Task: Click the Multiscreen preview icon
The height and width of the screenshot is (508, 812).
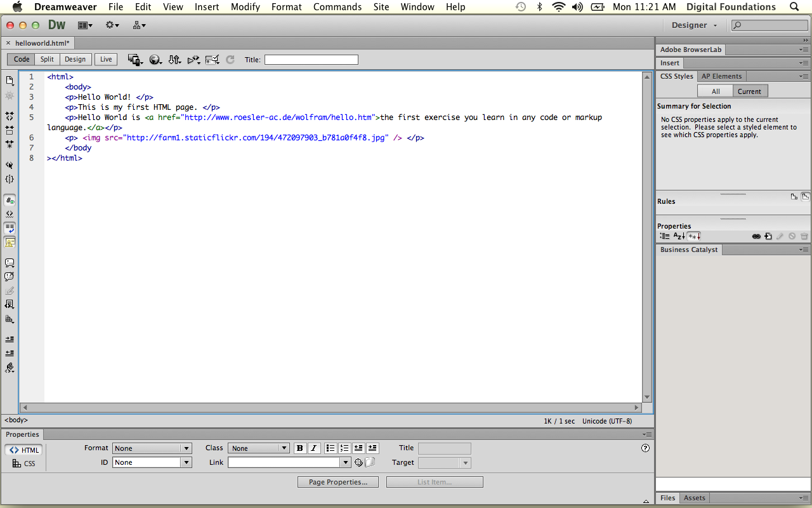Action: (134, 60)
